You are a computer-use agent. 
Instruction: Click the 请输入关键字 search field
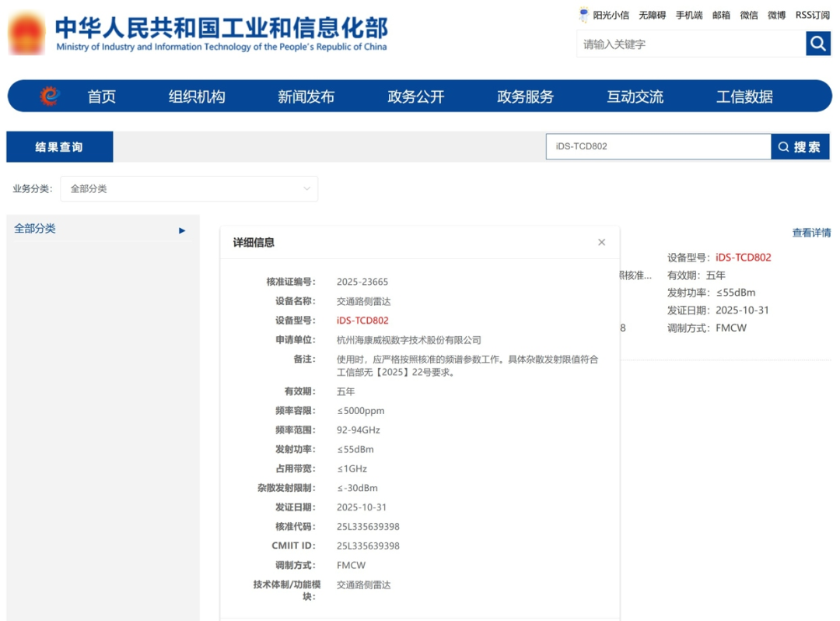pyautogui.click(x=691, y=44)
